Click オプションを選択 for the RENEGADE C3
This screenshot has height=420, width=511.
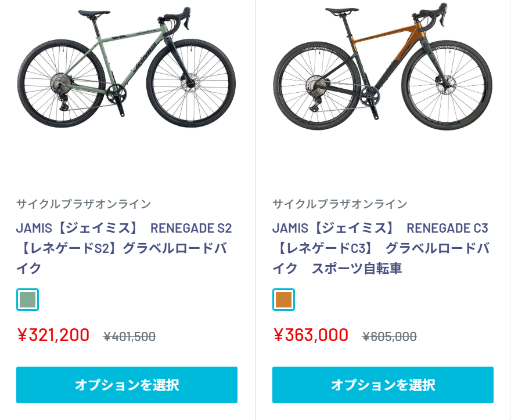point(383,385)
